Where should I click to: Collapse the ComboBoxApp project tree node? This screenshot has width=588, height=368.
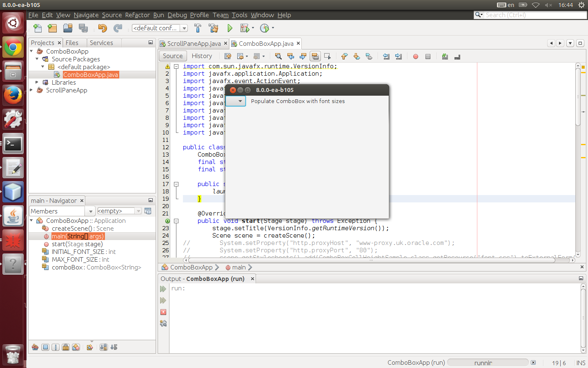coord(31,51)
